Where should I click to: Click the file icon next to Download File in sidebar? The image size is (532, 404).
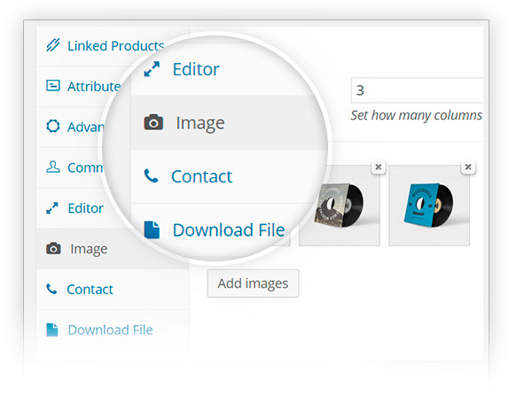(x=52, y=330)
